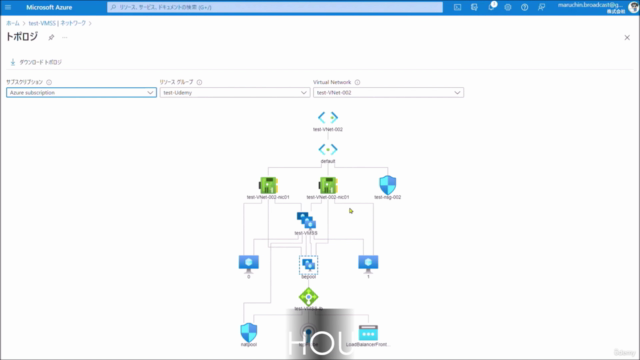Viewport: 640px width, 360px height.
Task: Select the leftmost green network interface node
Action: click(x=268, y=185)
